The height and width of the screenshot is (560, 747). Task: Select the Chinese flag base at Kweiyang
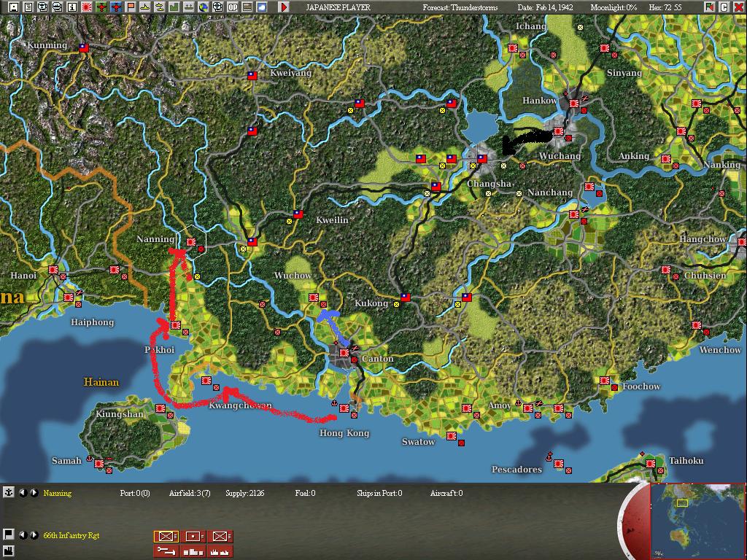(252, 75)
